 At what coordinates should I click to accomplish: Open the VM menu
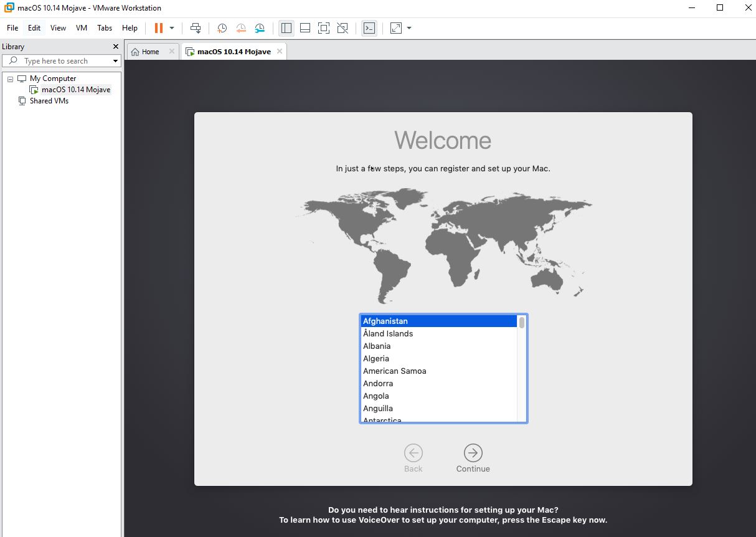(x=81, y=27)
